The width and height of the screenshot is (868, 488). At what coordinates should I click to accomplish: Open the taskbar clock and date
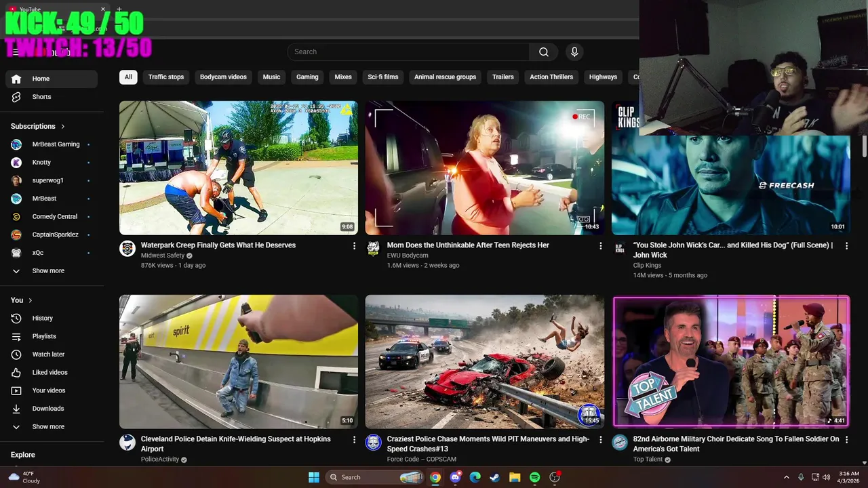[849, 477]
